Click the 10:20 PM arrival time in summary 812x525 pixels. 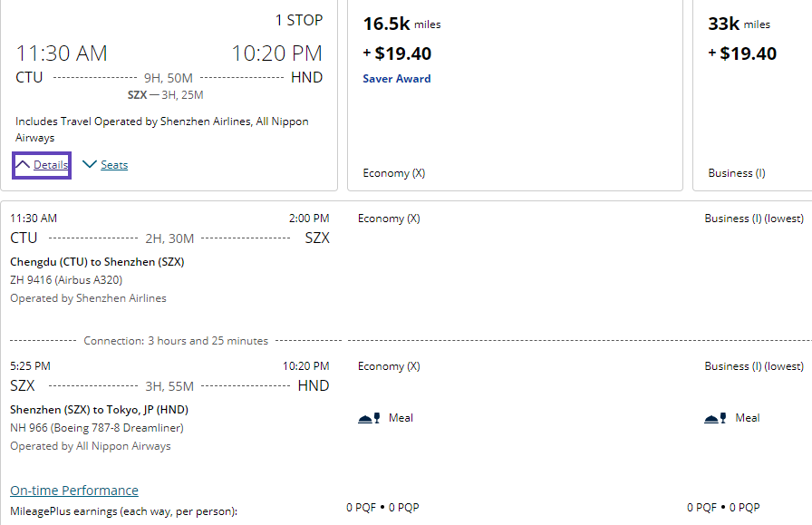coord(276,53)
